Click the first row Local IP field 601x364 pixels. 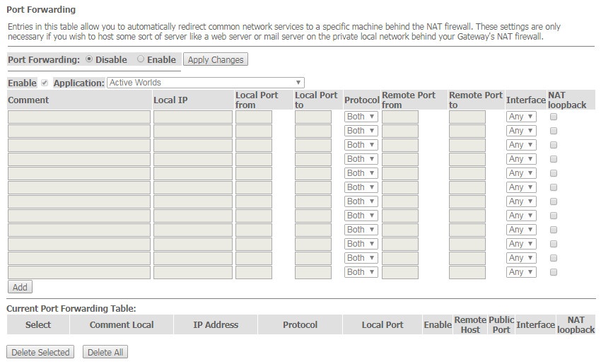click(193, 117)
